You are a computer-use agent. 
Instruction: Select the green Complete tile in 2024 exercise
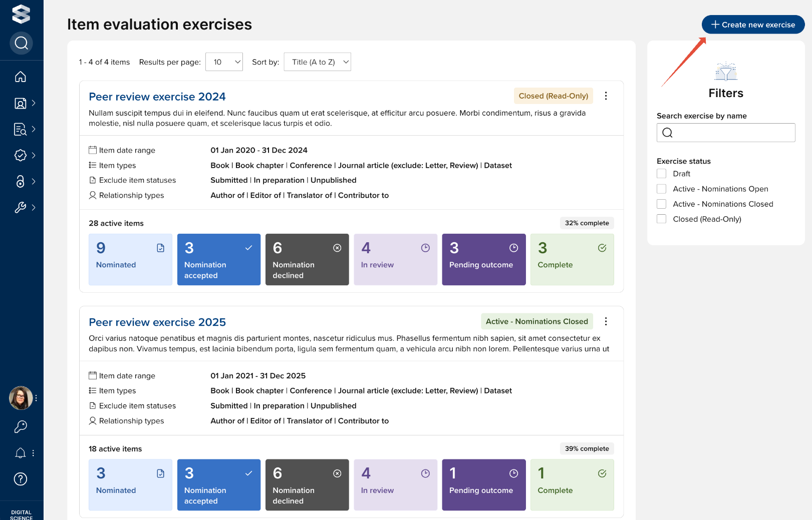(x=572, y=259)
